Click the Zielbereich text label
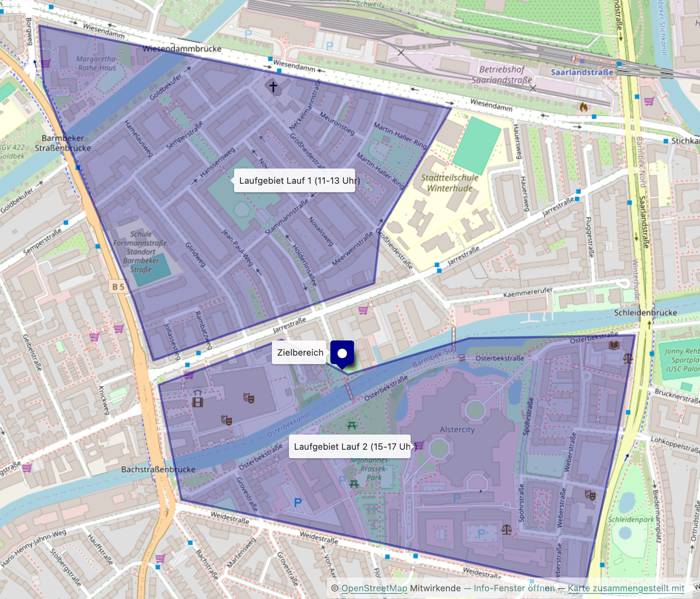The height and width of the screenshot is (599, 700). pyautogui.click(x=300, y=352)
